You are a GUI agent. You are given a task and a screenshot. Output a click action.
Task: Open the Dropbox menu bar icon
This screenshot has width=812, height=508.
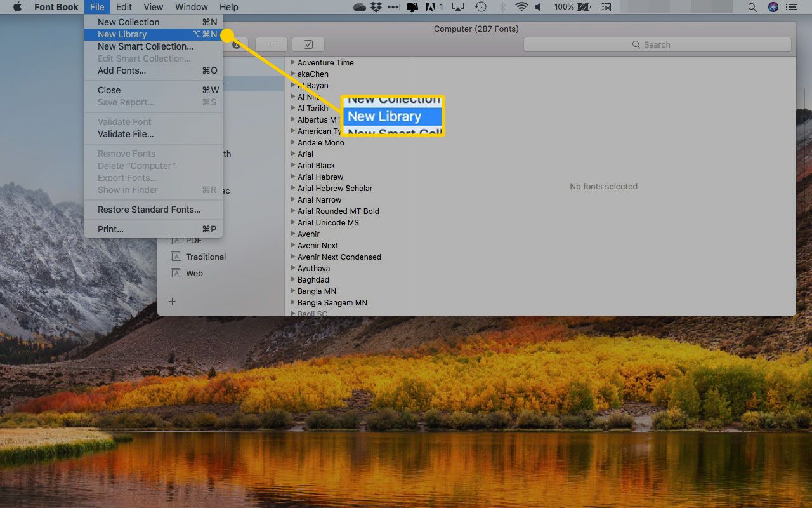tap(376, 7)
